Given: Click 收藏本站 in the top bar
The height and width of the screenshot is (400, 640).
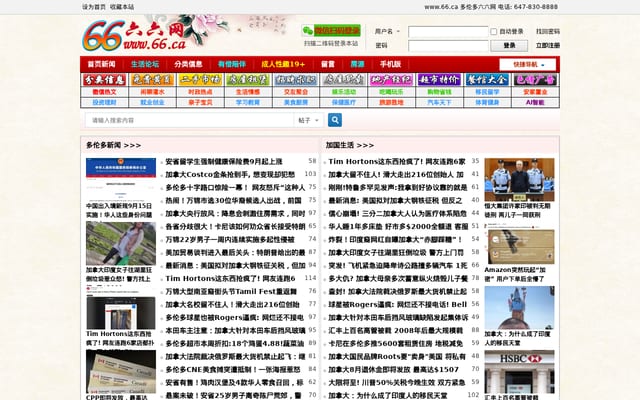Looking at the screenshot, I should pyautogui.click(x=122, y=7).
